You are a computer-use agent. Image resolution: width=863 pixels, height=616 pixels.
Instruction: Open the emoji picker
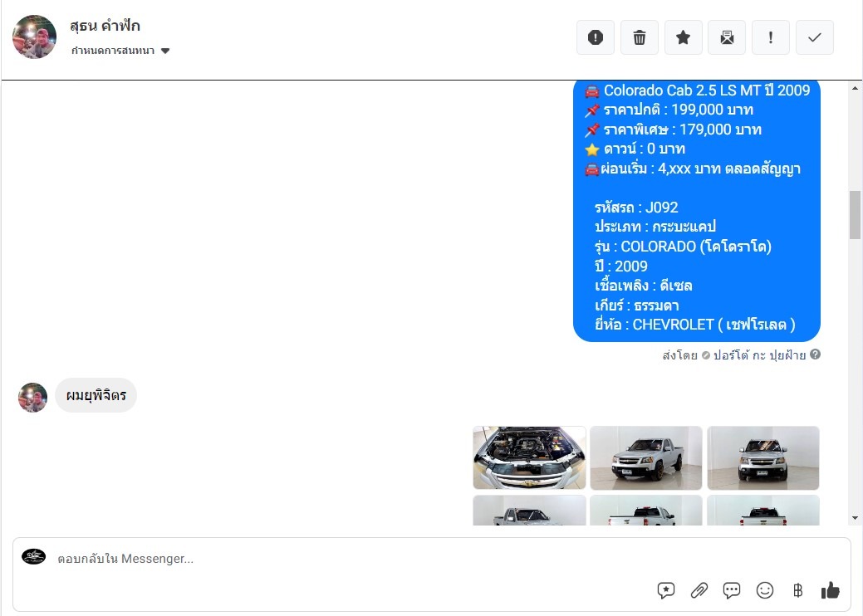765,590
